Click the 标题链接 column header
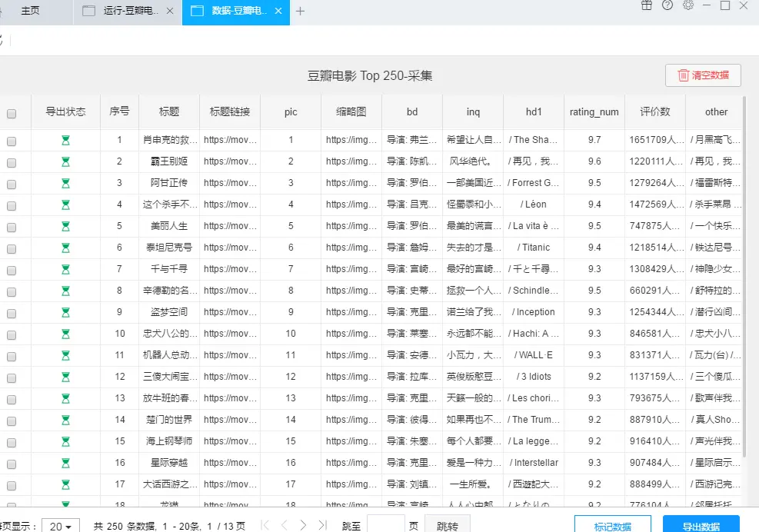This screenshot has width=759, height=532. tap(230, 111)
